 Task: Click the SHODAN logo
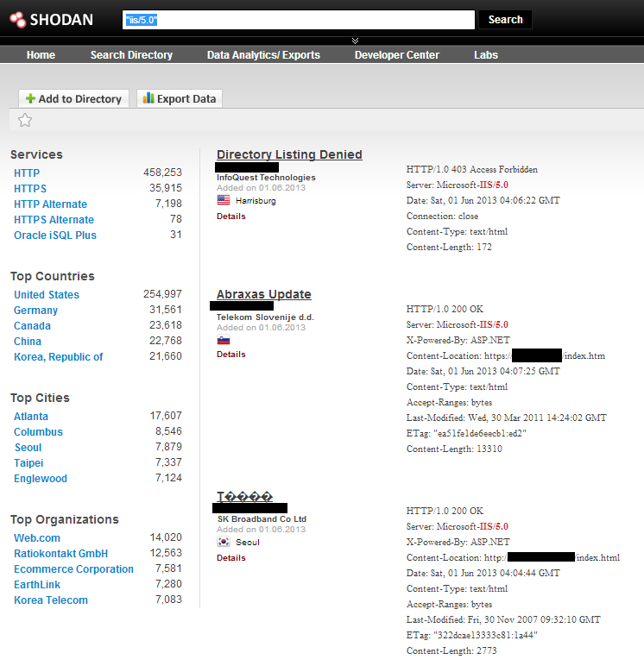(x=52, y=19)
